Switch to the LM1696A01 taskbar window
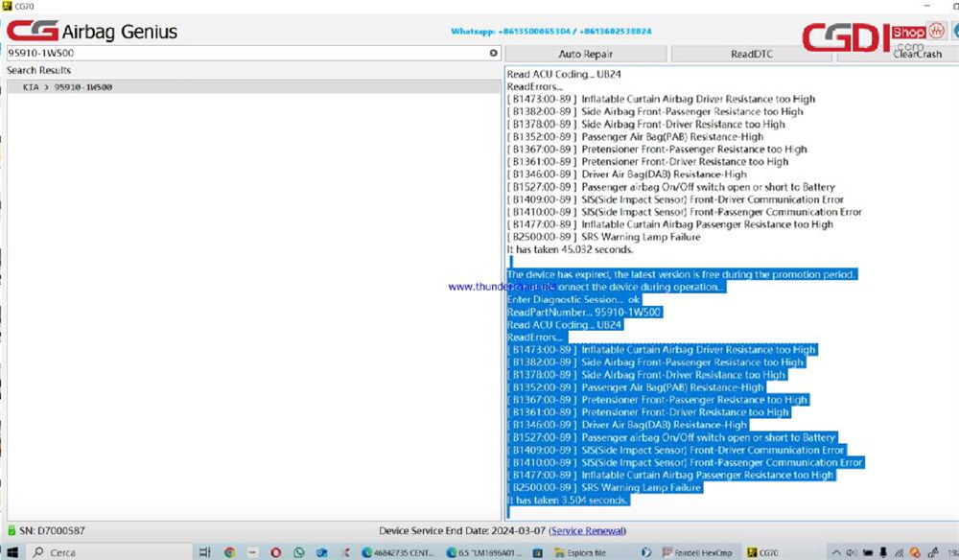Screen dimensions: 959x560 484,552
